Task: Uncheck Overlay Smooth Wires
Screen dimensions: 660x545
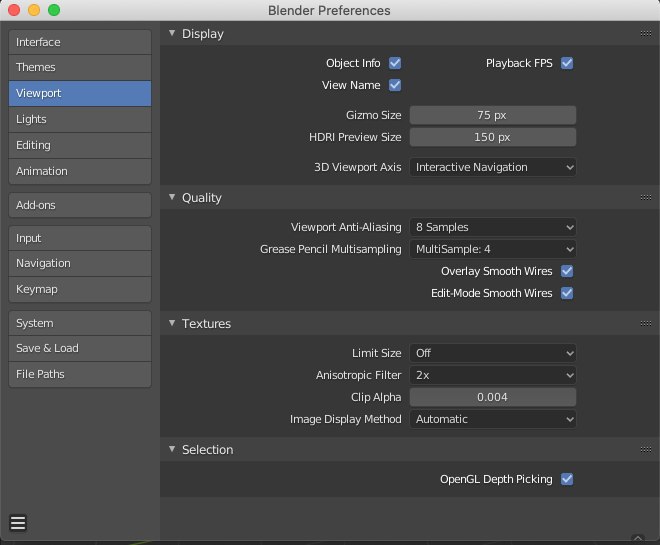Action: coord(567,271)
